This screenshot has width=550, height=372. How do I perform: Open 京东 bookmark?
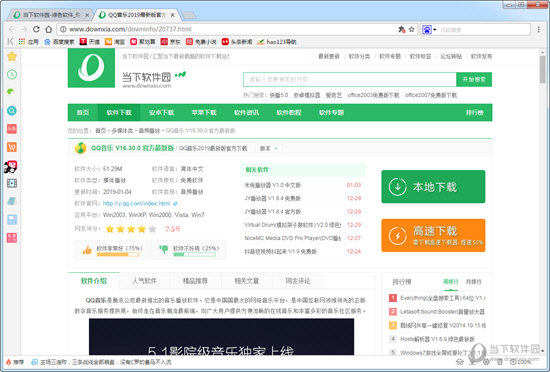(170, 42)
